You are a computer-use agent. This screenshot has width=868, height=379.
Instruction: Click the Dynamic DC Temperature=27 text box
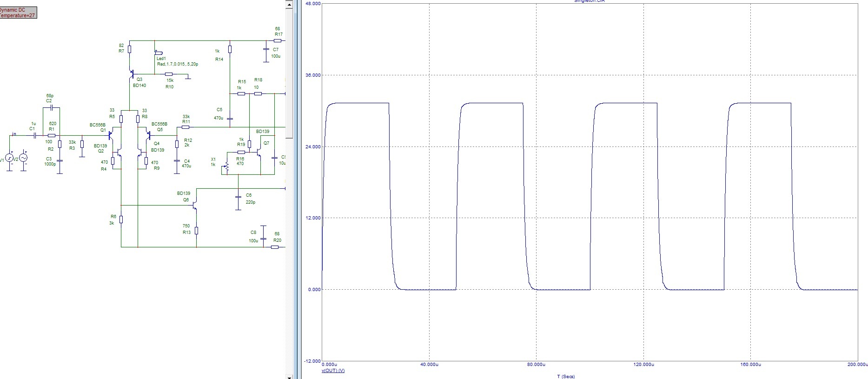point(18,13)
